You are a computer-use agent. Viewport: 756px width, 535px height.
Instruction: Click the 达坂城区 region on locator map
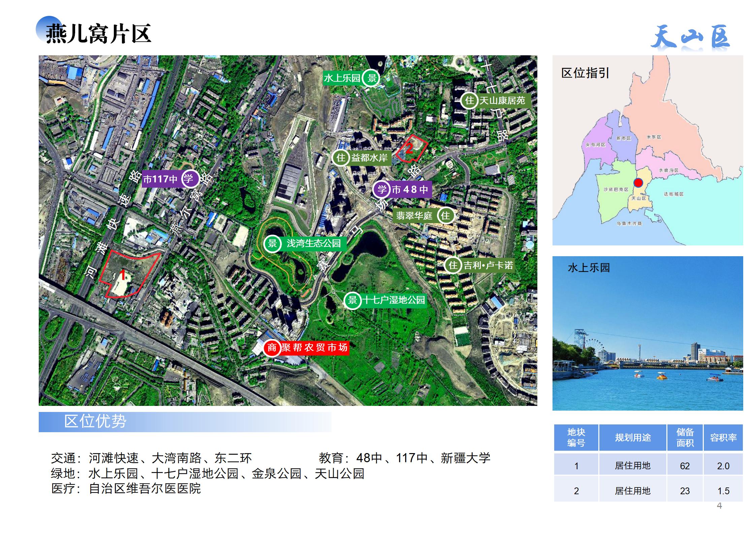674,195
